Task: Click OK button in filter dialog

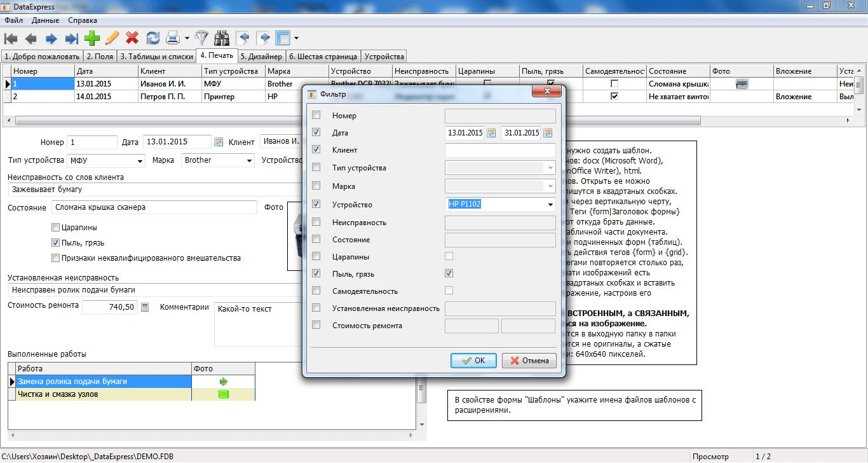Action: [x=473, y=361]
